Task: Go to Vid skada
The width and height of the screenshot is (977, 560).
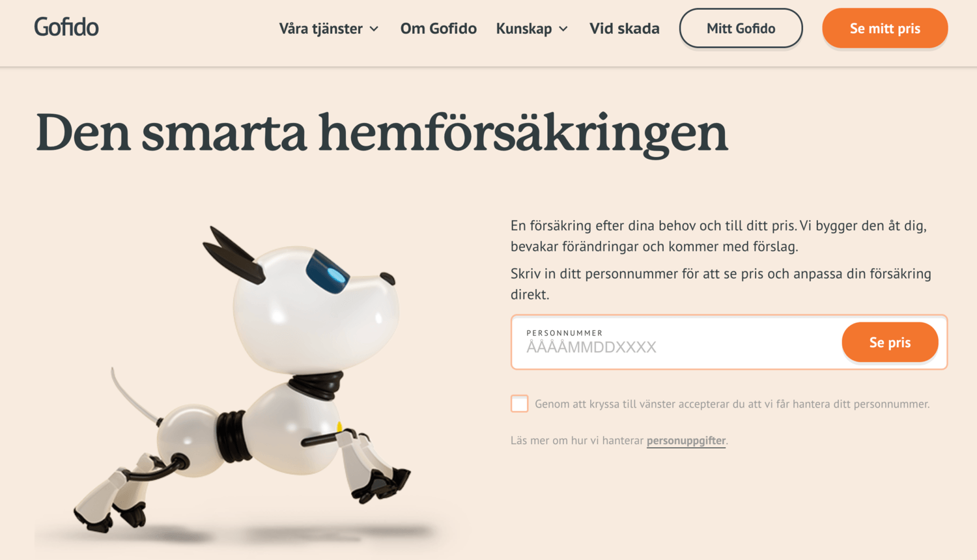Action: click(625, 29)
